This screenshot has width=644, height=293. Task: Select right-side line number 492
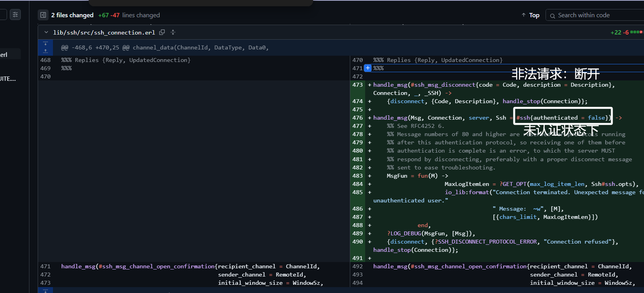pyautogui.click(x=358, y=266)
